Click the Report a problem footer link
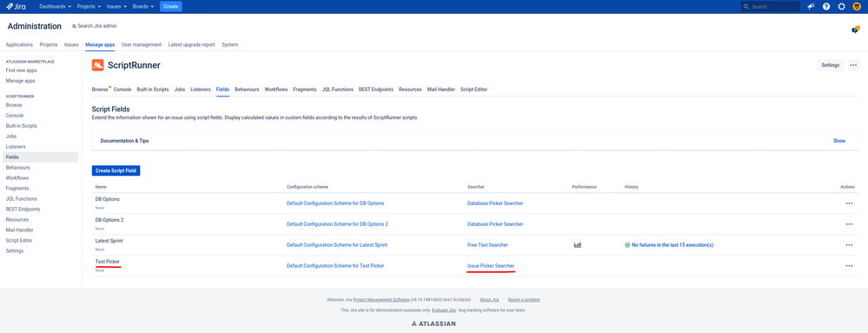The width and height of the screenshot is (868, 333). (x=524, y=300)
